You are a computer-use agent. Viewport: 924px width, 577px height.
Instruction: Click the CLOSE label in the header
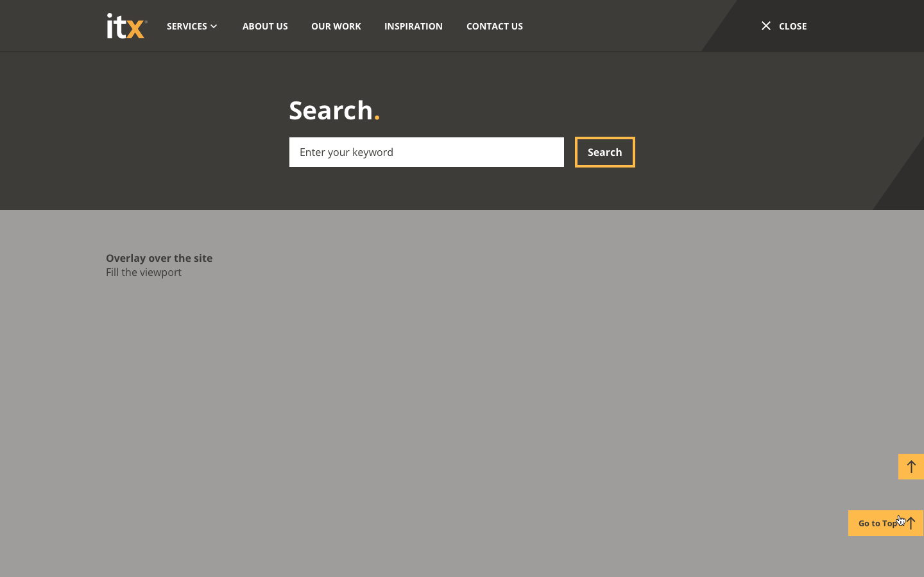pyautogui.click(x=792, y=26)
